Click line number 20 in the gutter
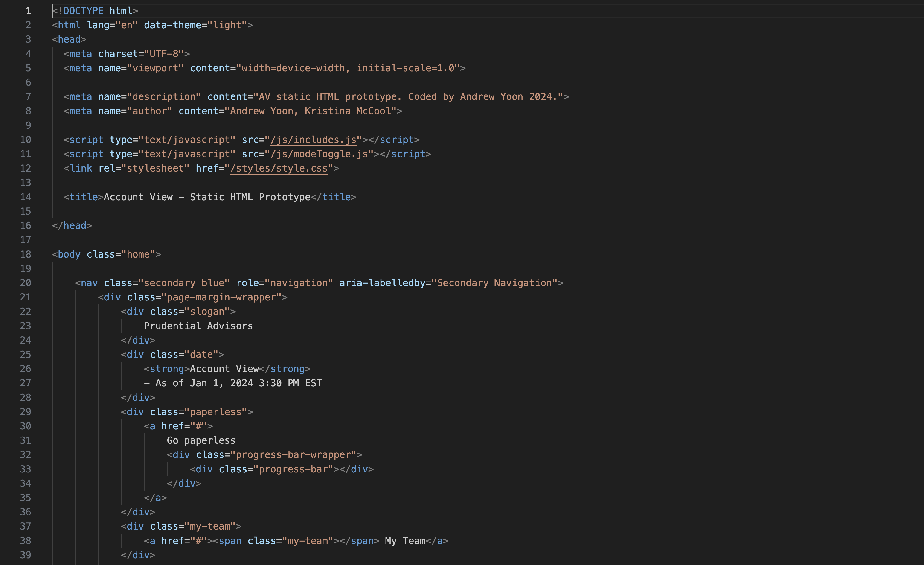Screen dimensions: 924x565 [x=26, y=283]
